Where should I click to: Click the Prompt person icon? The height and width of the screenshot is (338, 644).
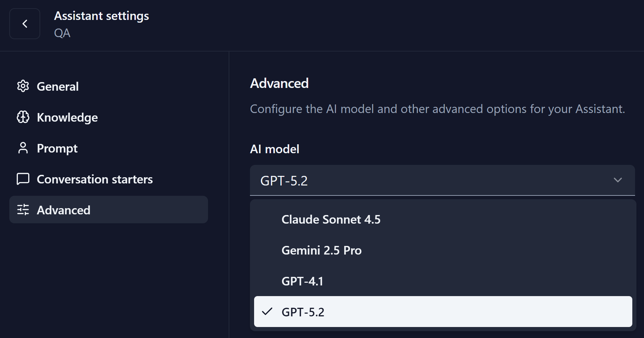[23, 148]
